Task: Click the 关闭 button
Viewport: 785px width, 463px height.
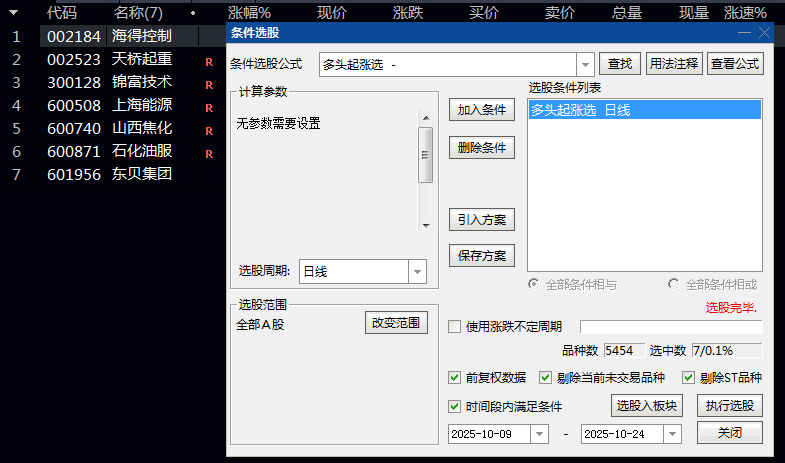Action: click(x=729, y=432)
